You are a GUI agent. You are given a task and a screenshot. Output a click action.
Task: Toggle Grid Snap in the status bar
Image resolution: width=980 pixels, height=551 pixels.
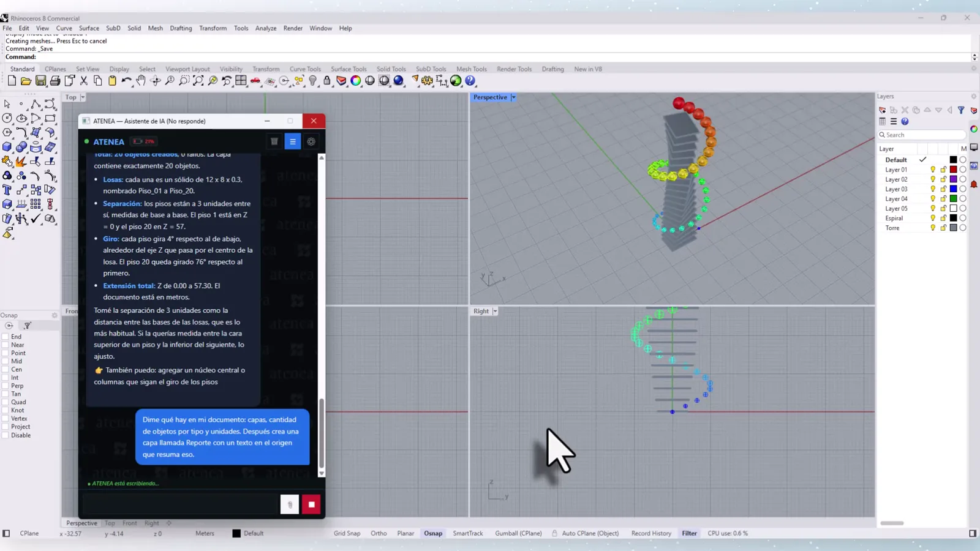(347, 533)
